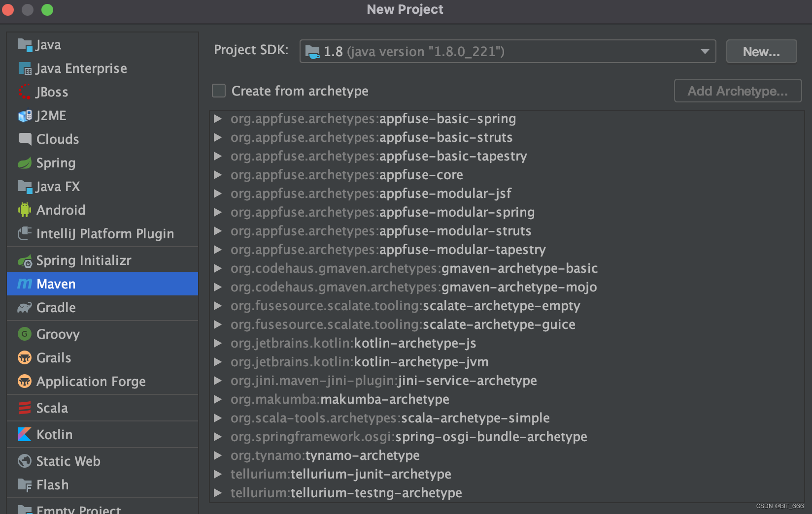
Task: Click the Java FX folder icon
Action: tap(25, 187)
